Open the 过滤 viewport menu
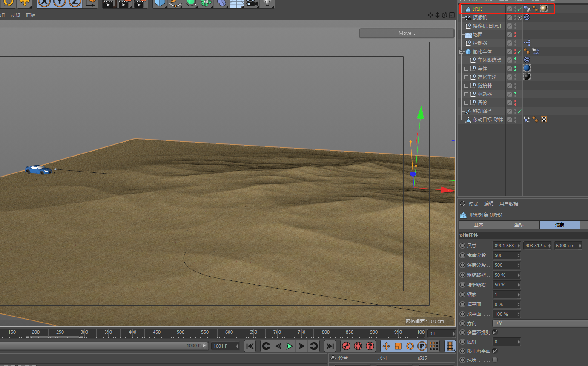 point(15,15)
